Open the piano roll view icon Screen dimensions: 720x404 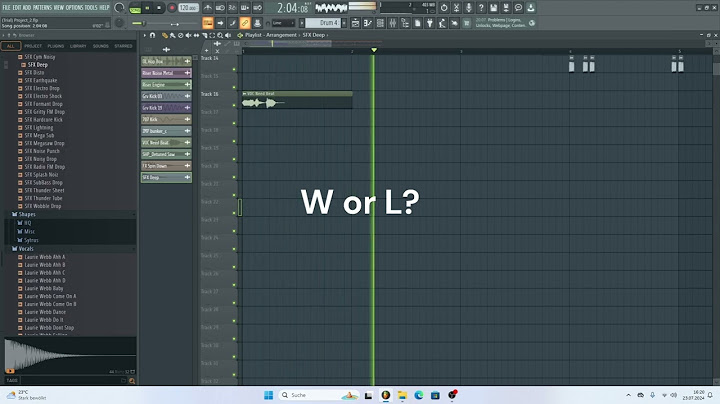368,23
